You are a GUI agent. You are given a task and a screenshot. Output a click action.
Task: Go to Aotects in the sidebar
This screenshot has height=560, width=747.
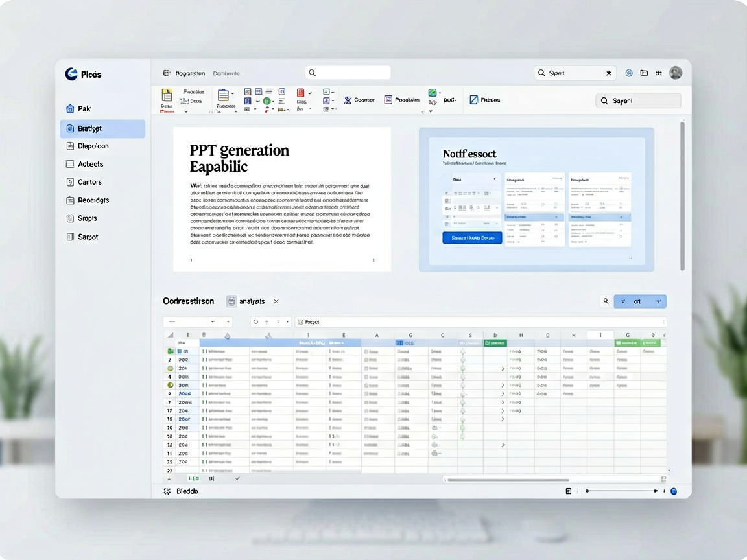point(84,164)
